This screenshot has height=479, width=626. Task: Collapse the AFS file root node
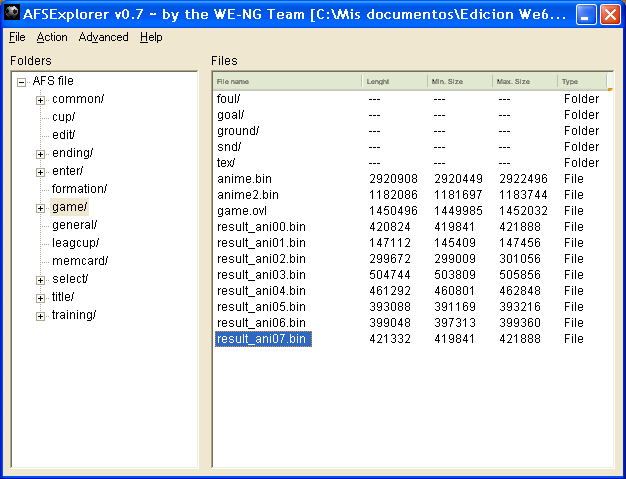pos(21,81)
